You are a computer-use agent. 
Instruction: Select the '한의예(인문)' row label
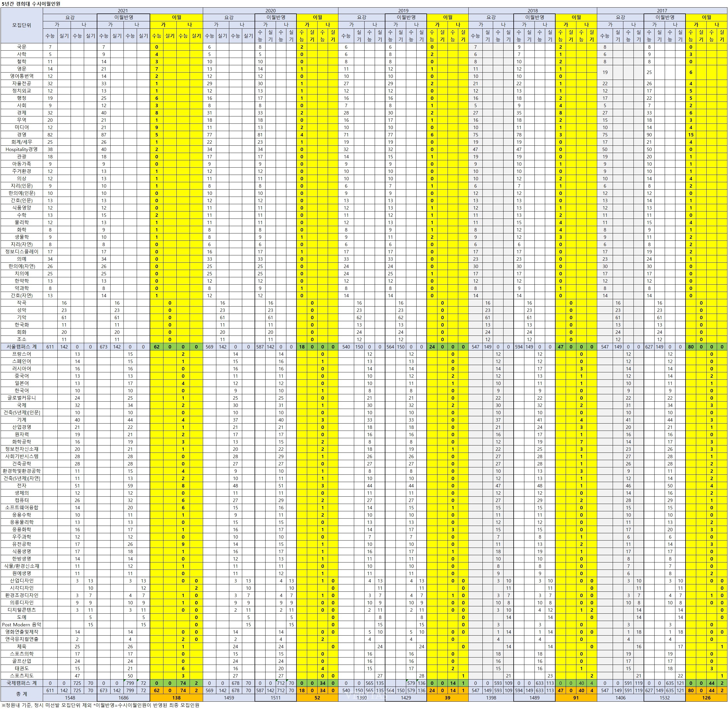pyautogui.click(x=22, y=193)
